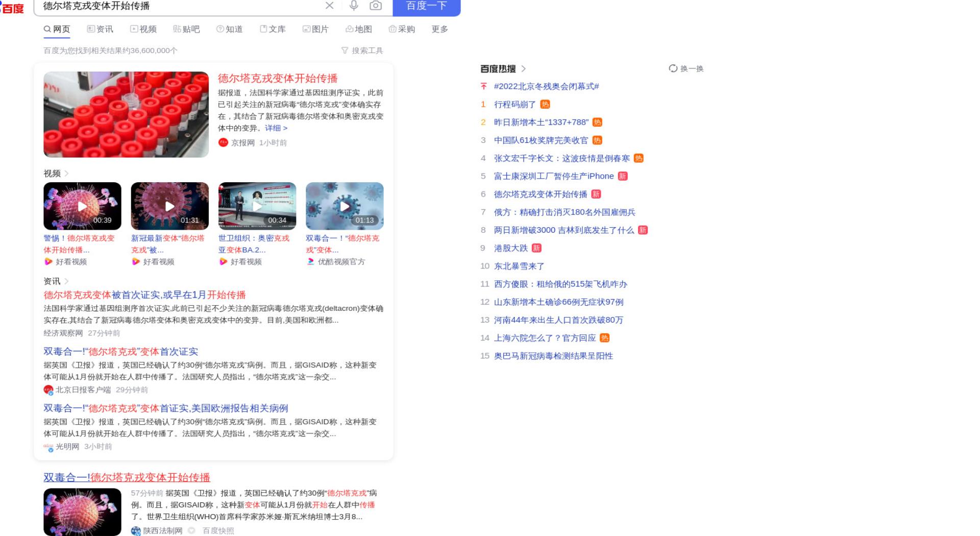The height and width of the screenshot is (536, 980).
Task: Click the search tools filter icon
Action: (345, 51)
